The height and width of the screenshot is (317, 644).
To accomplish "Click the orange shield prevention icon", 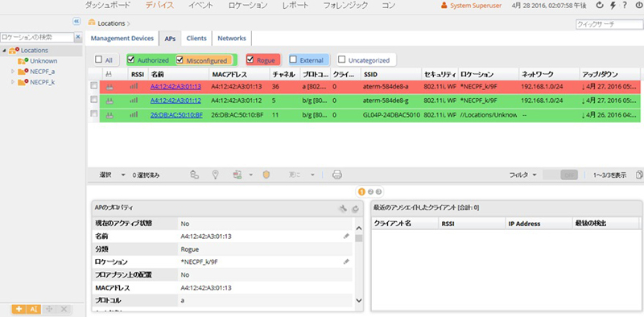I will pos(266,175).
